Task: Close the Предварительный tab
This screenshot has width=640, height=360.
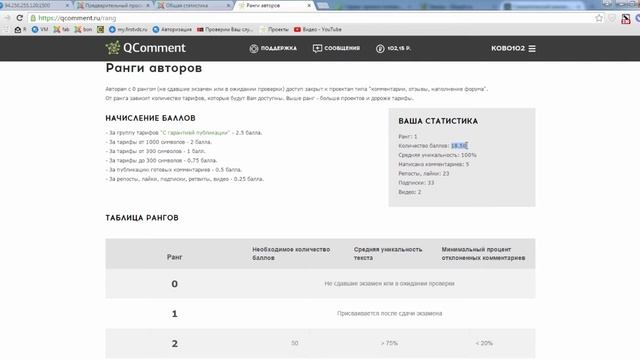Action: coord(148,6)
